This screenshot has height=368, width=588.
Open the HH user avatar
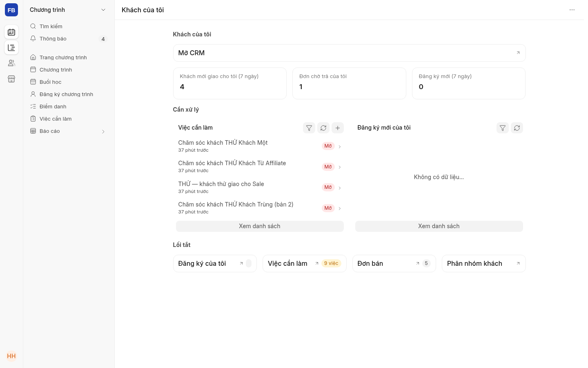[11, 356]
